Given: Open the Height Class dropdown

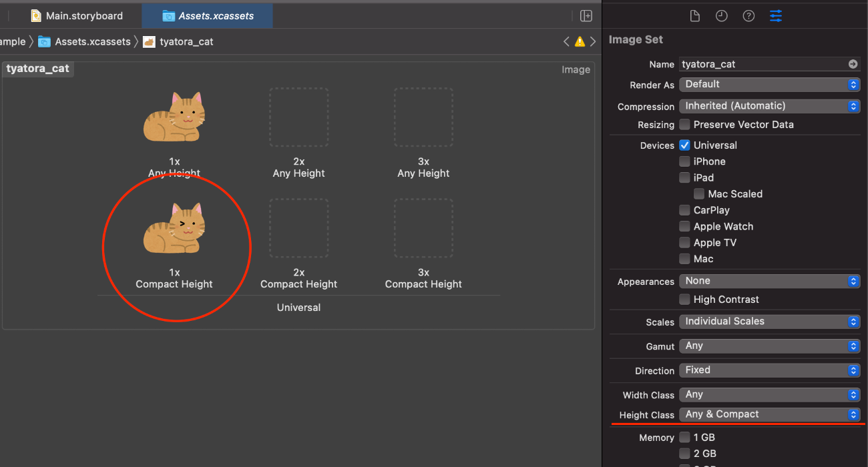Looking at the screenshot, I should coord(769,414).
